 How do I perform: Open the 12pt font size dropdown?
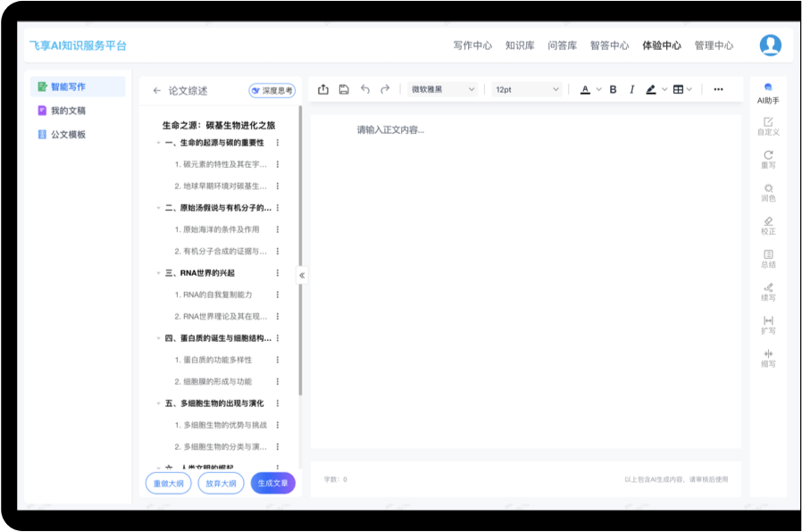(x=527, y=89)
